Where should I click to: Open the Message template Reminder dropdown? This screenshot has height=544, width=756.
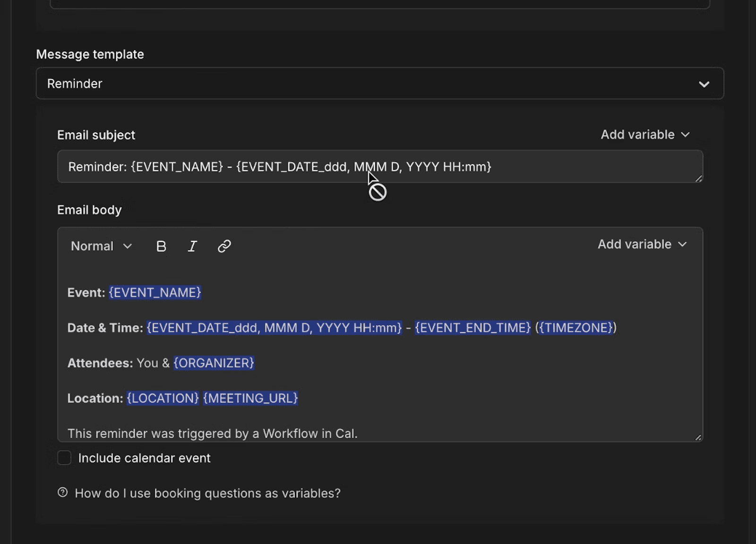380,84
